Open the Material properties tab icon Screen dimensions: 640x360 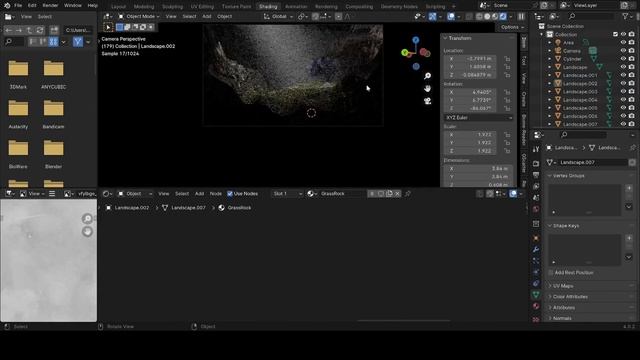[536, 306]
